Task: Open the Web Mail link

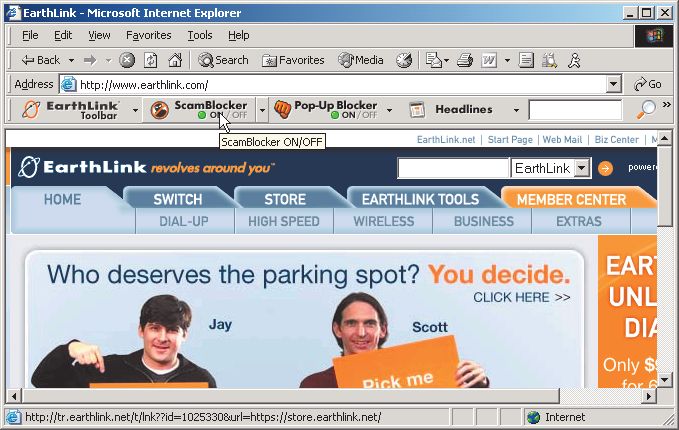Action: tap(562, 139)
